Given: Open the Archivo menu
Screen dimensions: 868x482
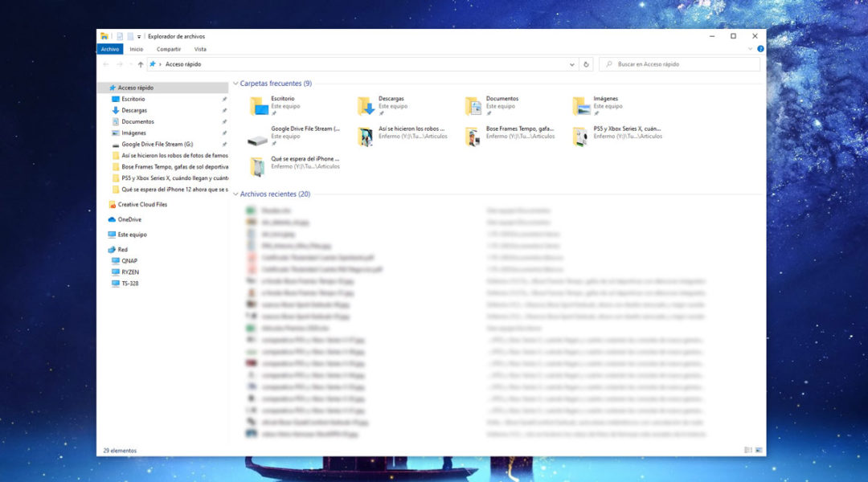Looking at the screenshot, I should coord(110,49).
